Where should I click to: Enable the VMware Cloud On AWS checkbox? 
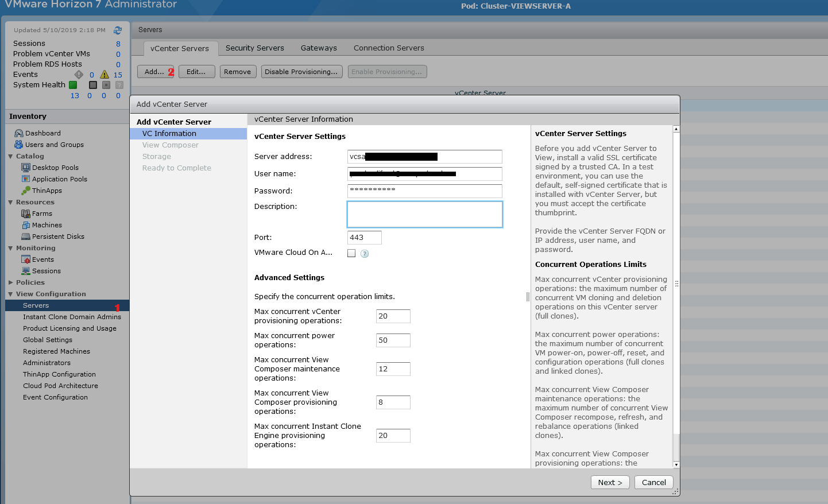tap(351, 253)
